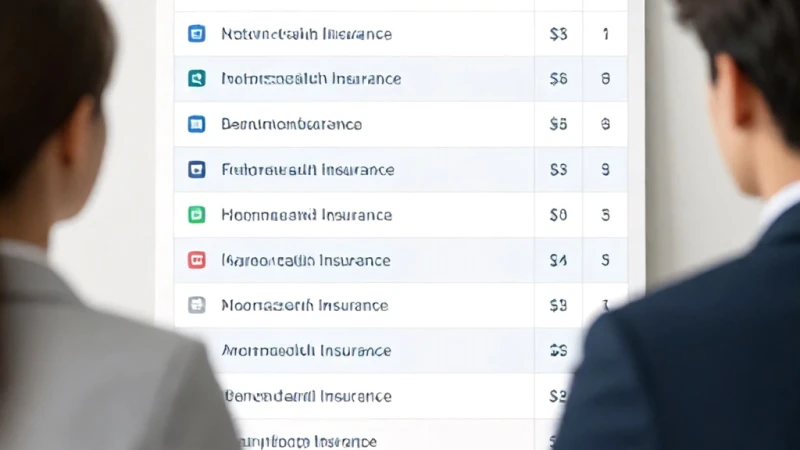Click the count 8 in teal icon row

605,79
